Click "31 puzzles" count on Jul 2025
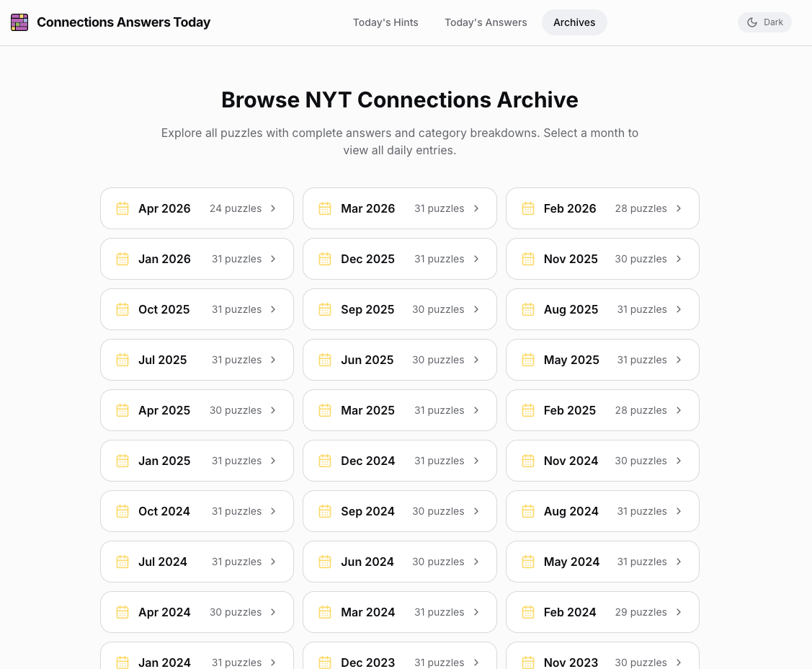This screenshot has height=669, width=812. click(236, 360)
